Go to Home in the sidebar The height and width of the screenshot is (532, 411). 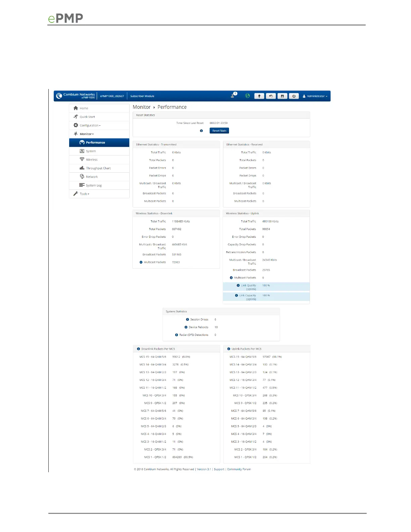(99, 108)
